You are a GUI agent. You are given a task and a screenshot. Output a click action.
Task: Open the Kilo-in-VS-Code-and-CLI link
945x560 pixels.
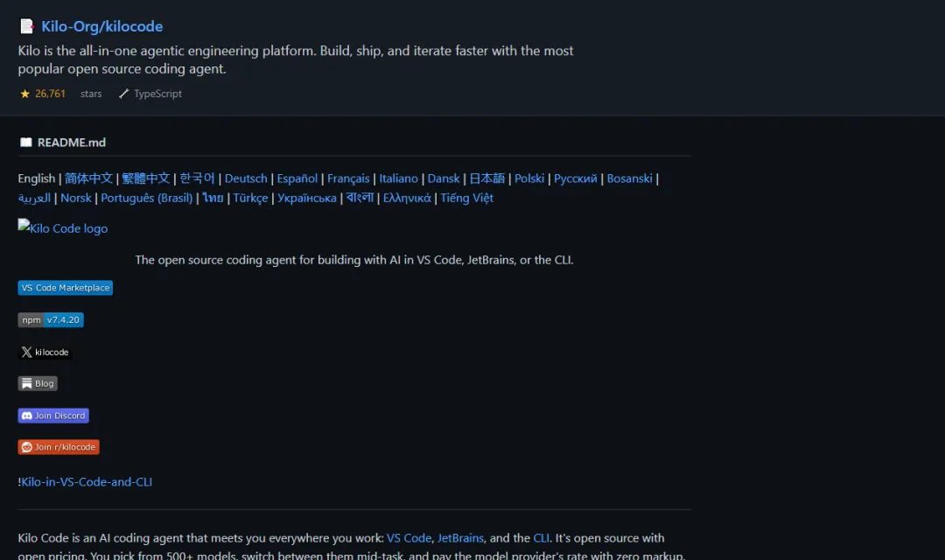(x=86, y=481)
